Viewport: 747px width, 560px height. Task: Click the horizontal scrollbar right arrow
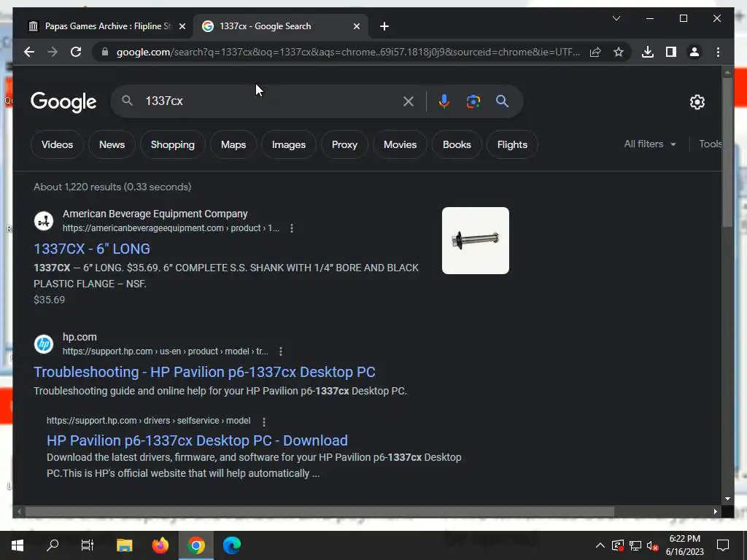[x=716, y=511]
